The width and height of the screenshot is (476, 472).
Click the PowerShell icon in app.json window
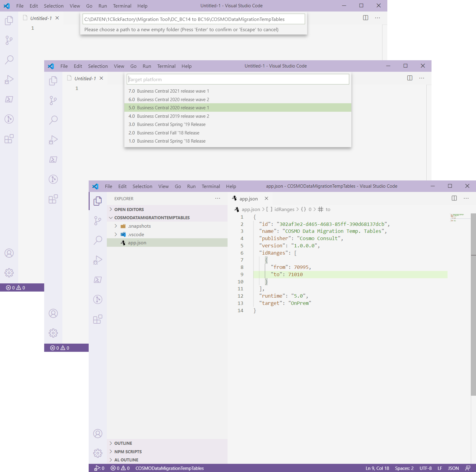97,280
